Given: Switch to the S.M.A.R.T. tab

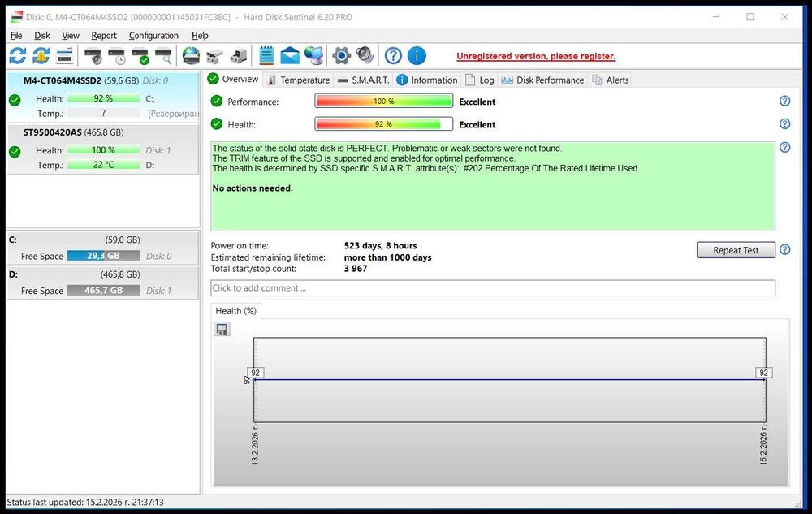Looking at the screenshot, I should pyautogui.click(x=364, y=80).
